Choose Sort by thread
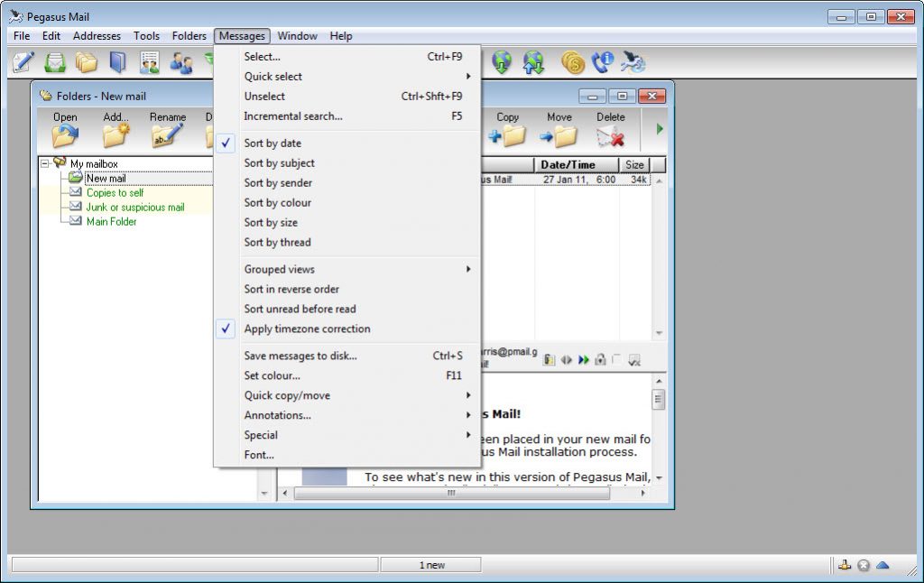 point(347,242)
